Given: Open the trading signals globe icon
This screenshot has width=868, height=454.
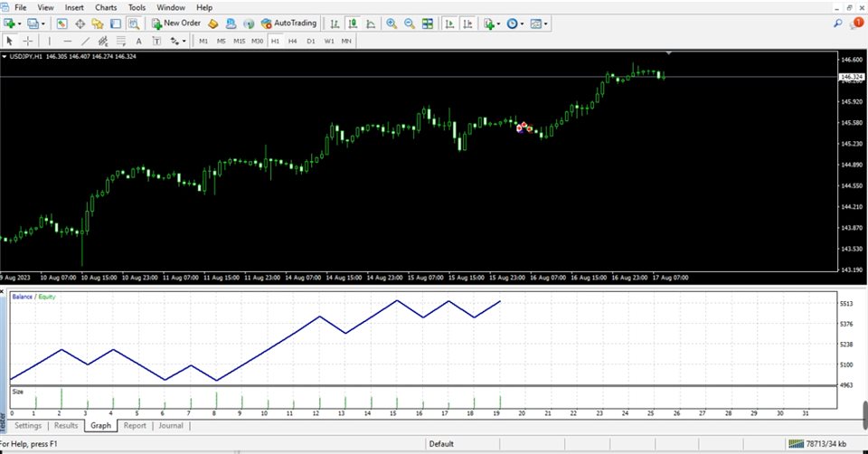Looking at the screenshot, I should [249, 24].
